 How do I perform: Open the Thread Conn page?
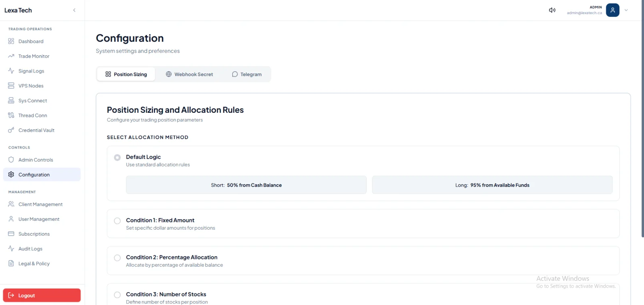[x=42, y=115]
